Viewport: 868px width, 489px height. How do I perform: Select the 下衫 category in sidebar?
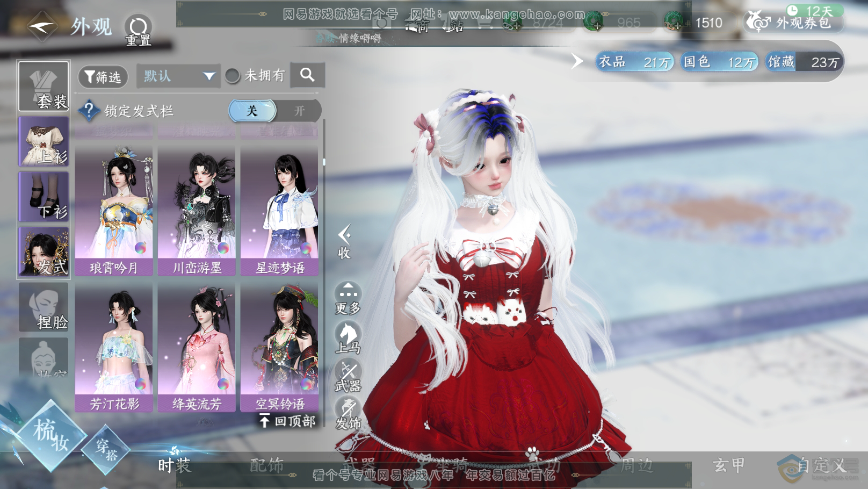pos(44,197)
